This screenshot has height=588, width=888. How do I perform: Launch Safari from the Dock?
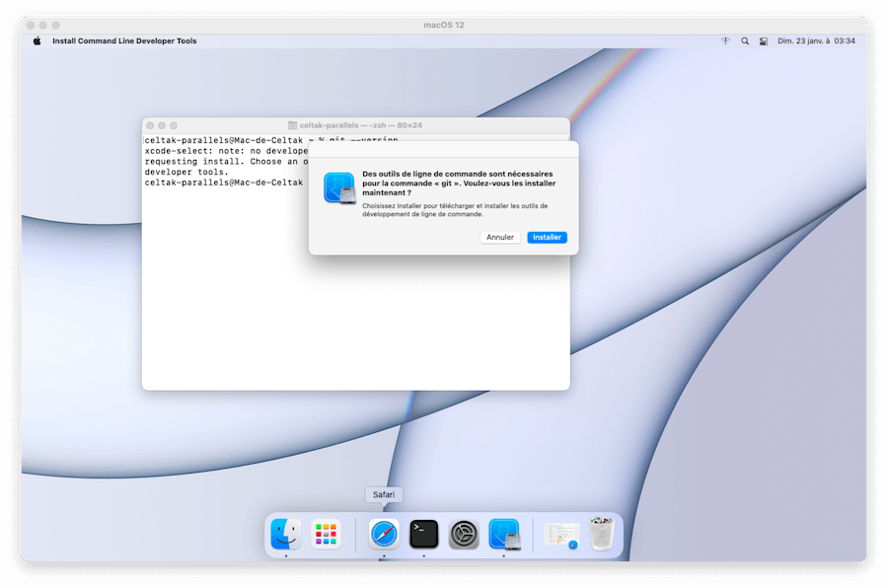tap(384, 534)
